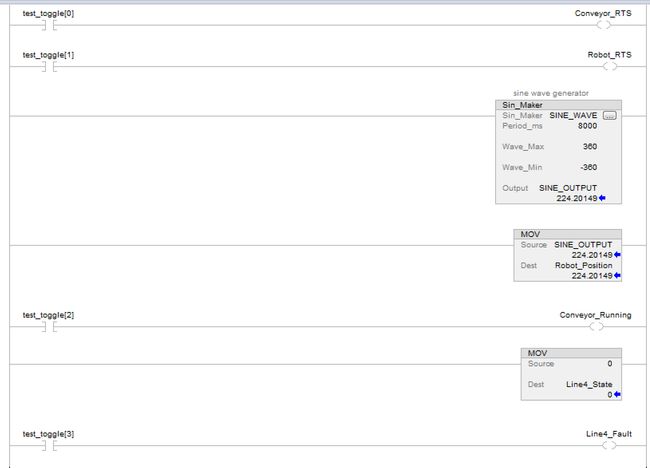Click the Conveyor_RTS output coil
650x468 pixels.
[x=604, y=25]
